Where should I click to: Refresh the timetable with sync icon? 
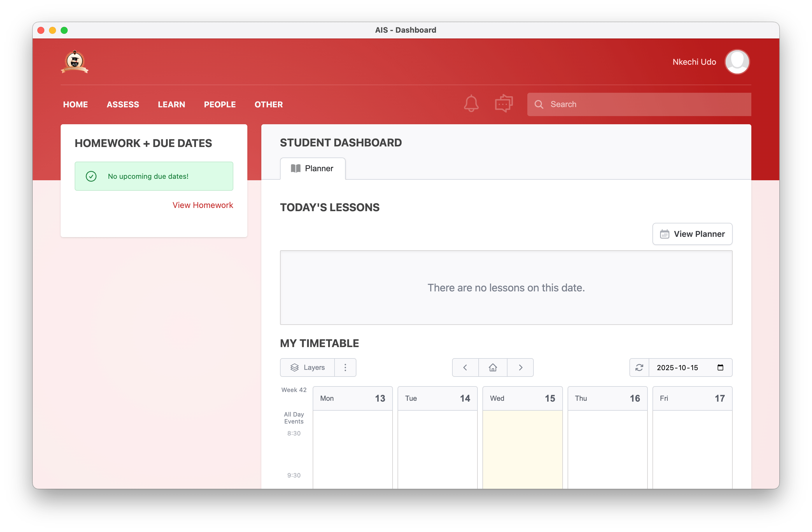(639, 367)
